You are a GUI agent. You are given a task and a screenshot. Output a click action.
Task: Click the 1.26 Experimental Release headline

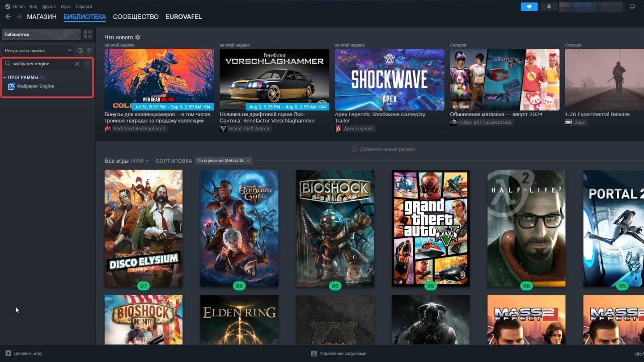coord(597,114)
